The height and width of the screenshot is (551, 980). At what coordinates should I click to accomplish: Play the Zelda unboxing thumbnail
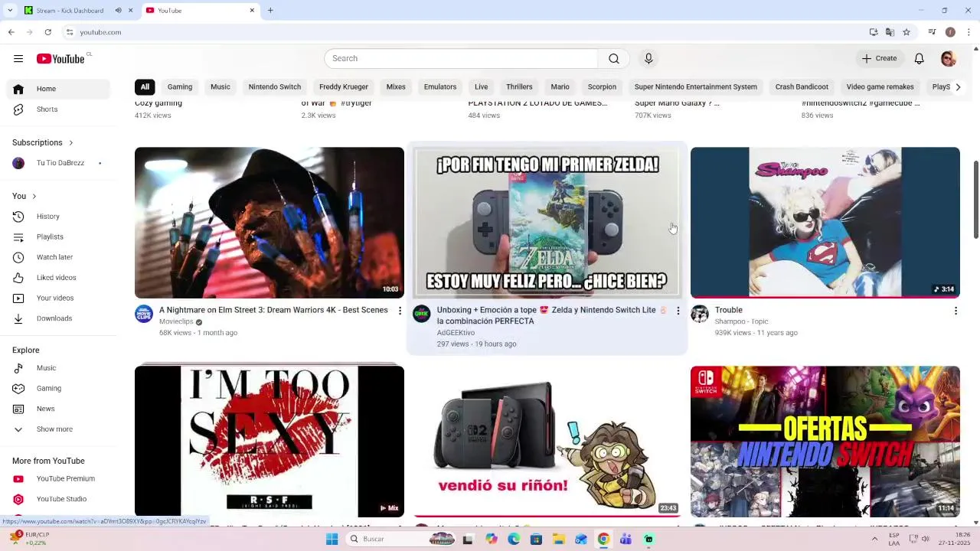click(547, 223)
